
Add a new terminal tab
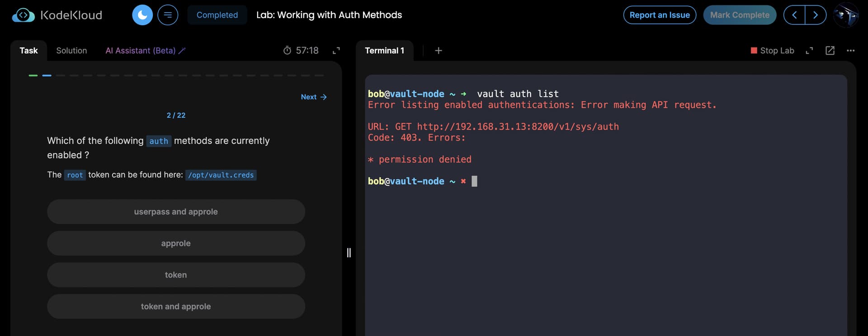[x=439, y=51]
